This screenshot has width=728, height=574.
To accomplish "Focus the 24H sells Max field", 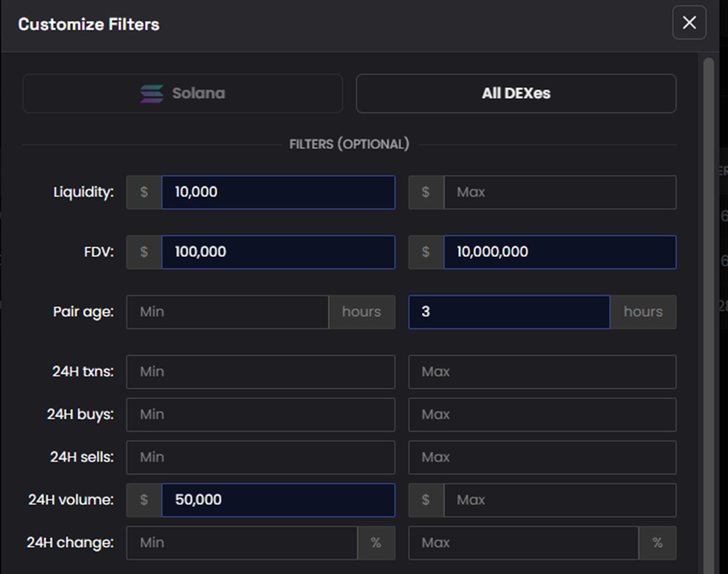I will coord(542,457).
